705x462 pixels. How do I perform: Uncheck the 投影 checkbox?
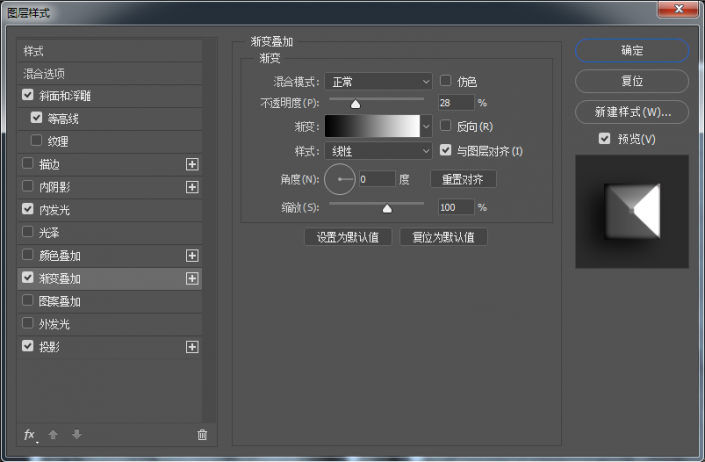(x=28, y=346)
